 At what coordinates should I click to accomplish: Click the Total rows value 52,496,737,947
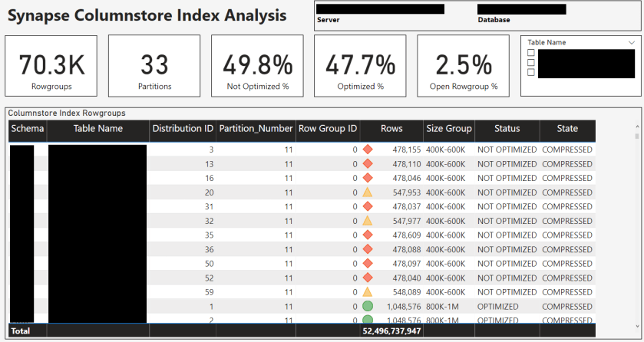392,331
